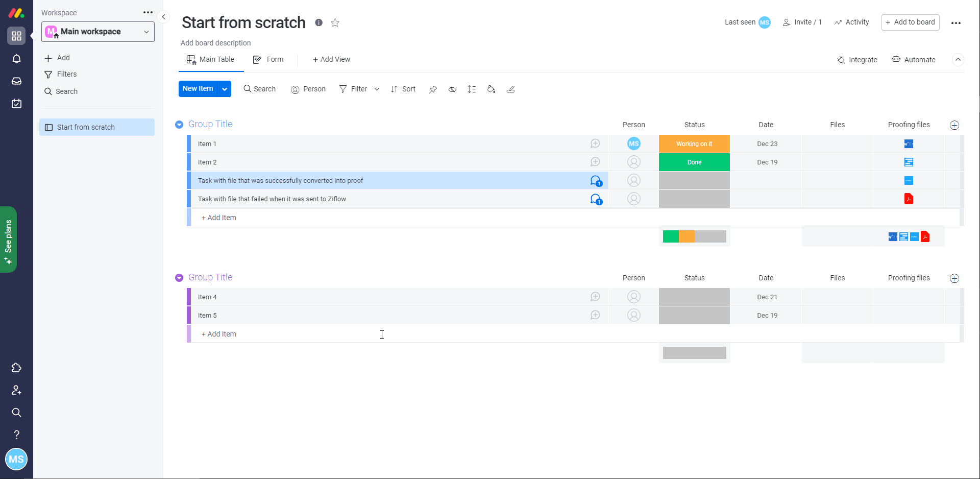
Task: Collapse the left navigation panel
Action: [164, 17]
